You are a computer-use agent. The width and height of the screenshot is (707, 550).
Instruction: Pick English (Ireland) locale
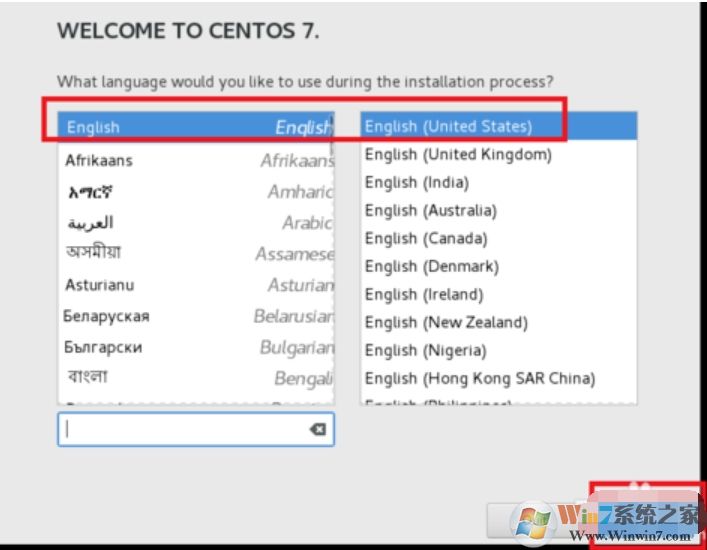[x=498, y=294]
